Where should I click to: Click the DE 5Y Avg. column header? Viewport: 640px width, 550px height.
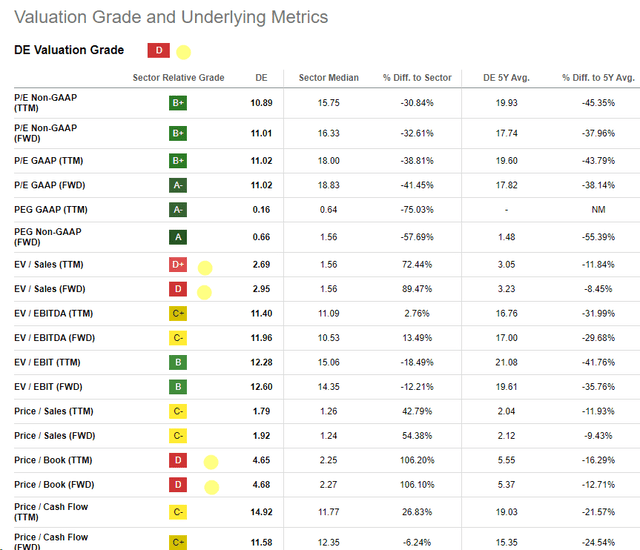506,78
